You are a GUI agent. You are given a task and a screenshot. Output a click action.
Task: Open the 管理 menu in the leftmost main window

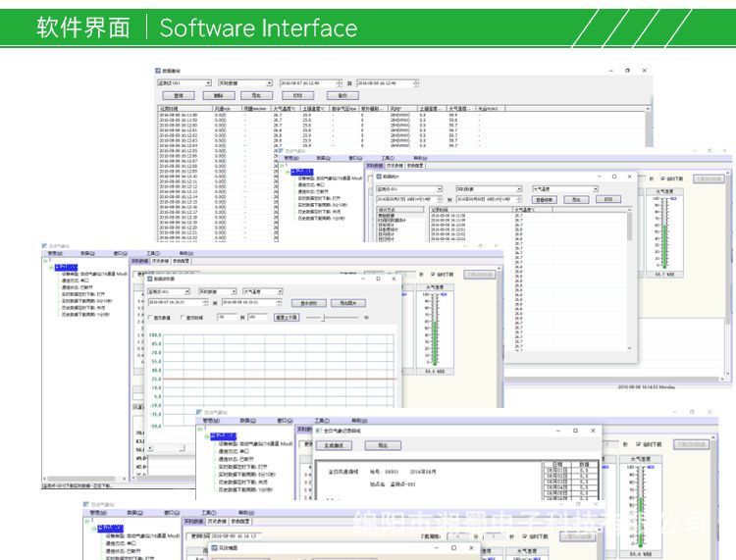click(55, 253)
